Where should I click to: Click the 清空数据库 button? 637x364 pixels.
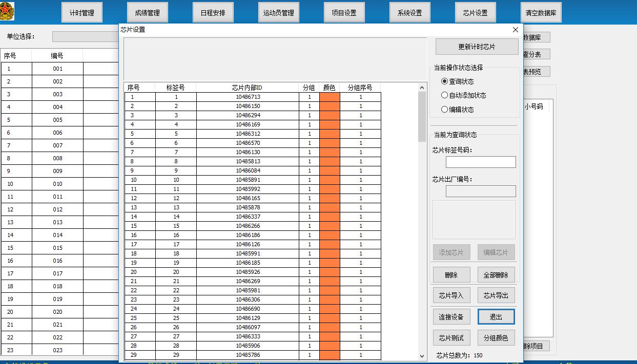(x=541, y=13)
